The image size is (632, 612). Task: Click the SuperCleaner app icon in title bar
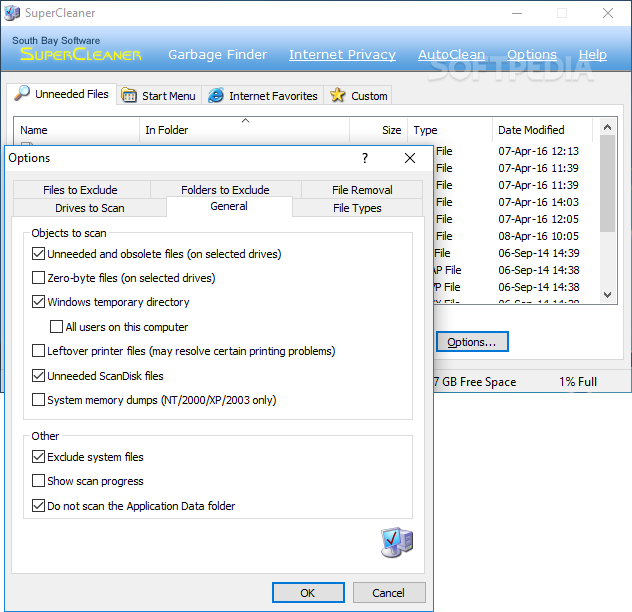click(12, 13)
